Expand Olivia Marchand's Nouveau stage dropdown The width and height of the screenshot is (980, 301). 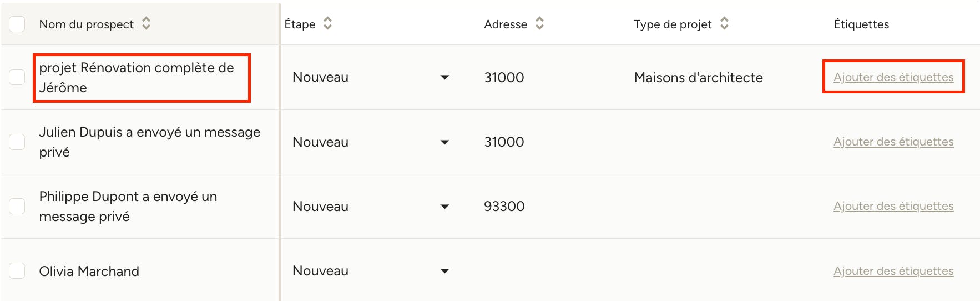coord(371,271)
